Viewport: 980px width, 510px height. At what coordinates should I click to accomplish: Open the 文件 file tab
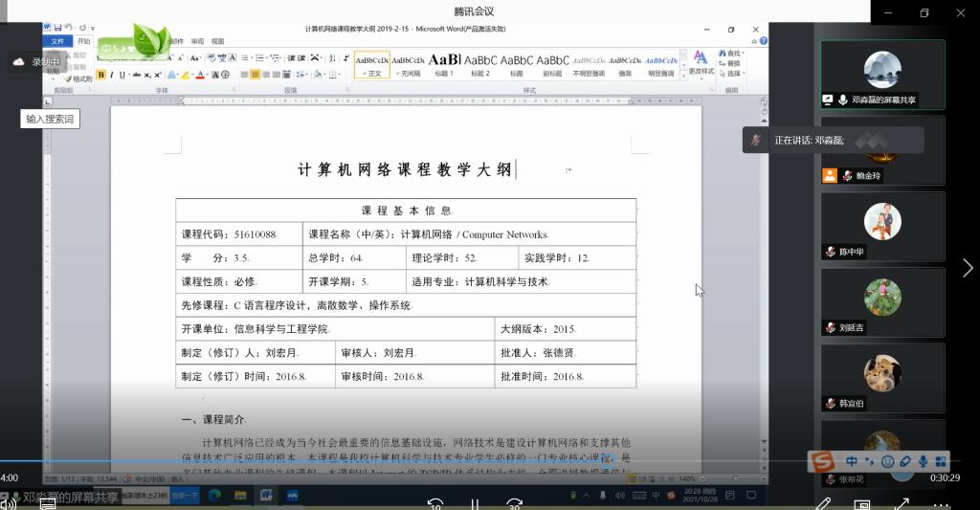57,41
